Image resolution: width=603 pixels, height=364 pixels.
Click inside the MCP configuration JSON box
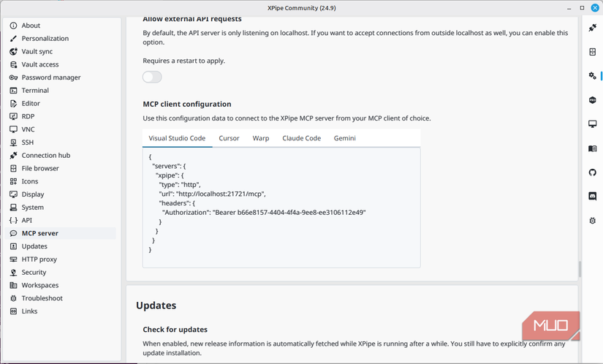[281, 208]
